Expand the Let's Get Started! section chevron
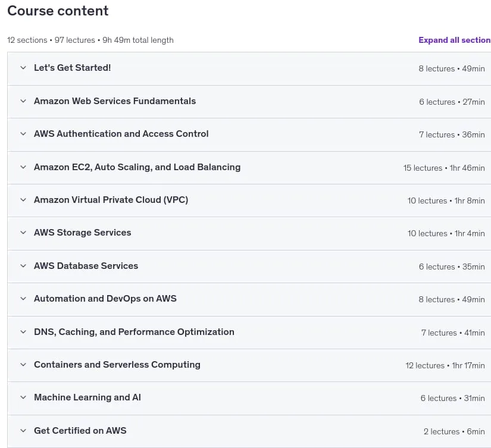The image size is (491, 448). [x=23, y=68]
